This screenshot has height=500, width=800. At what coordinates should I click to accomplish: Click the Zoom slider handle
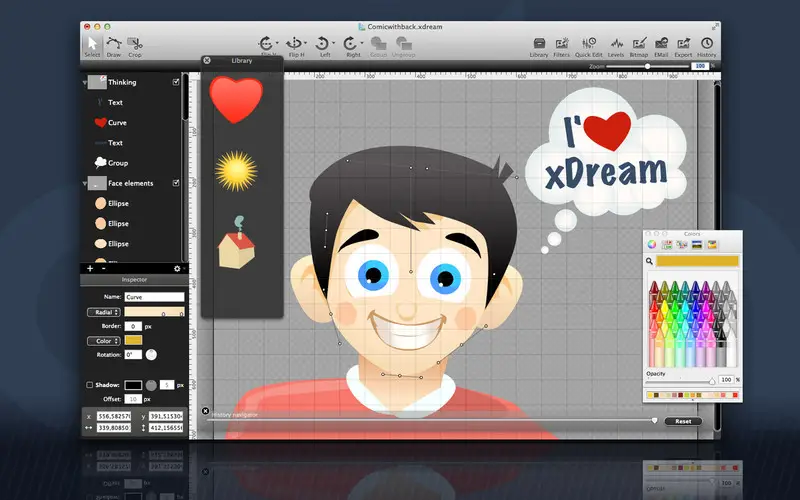pyautogui.click(x=647, y=66)
